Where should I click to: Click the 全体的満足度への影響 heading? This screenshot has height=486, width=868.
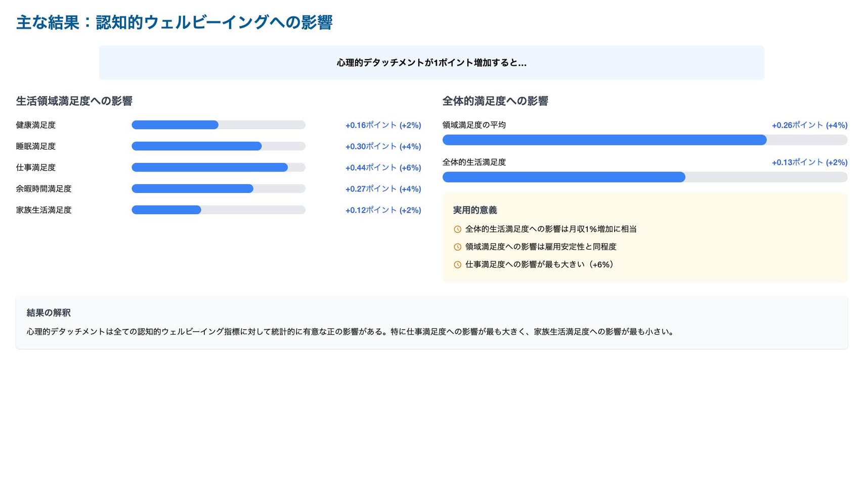click(x=495, y=101)
